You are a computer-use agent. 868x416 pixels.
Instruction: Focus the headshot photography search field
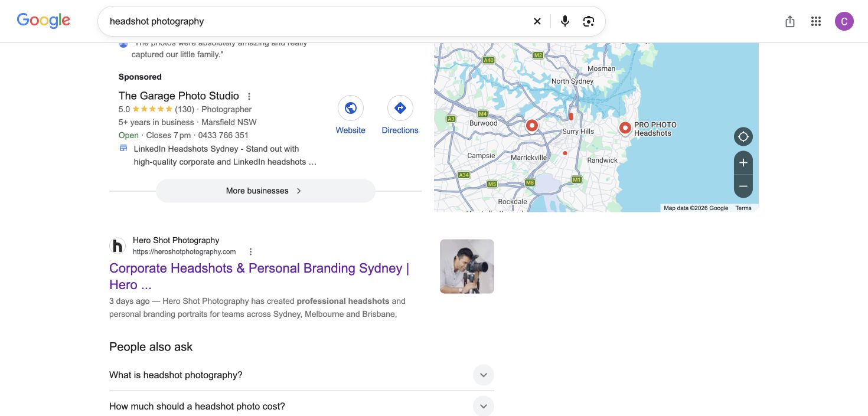(319, 21)
